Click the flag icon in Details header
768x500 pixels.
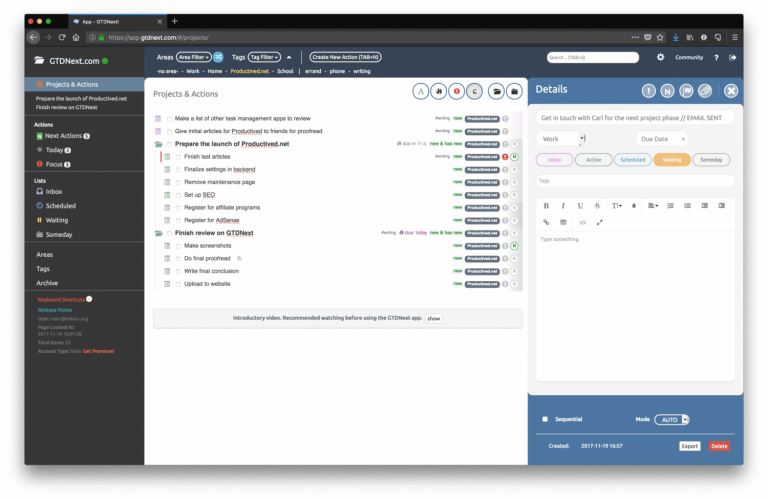tap(686, 91)
